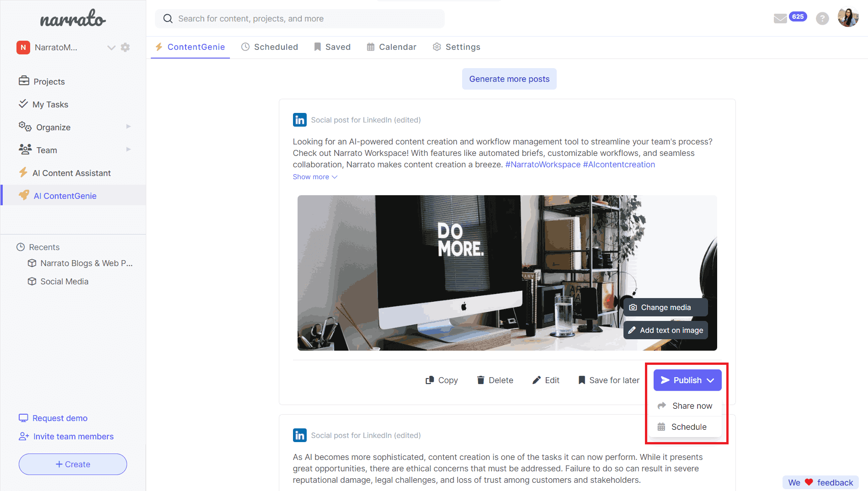Click Add text on image
This screenshot has height=491, width=868.
pos(666,330)
